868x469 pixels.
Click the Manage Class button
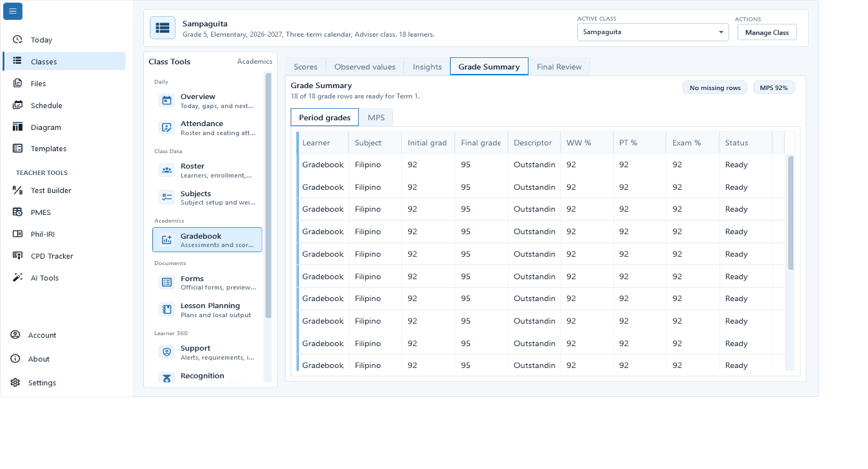[766, 33]
